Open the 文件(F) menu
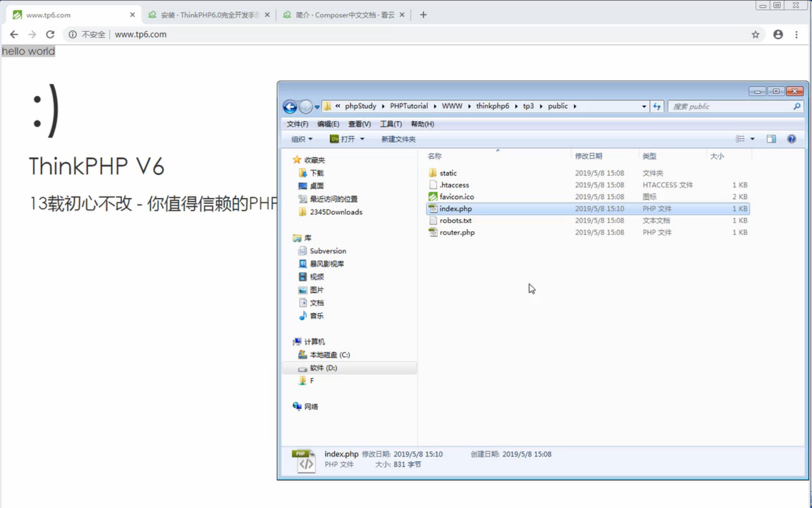This screenshot has width=812, height=508. (x=297, y=124)
